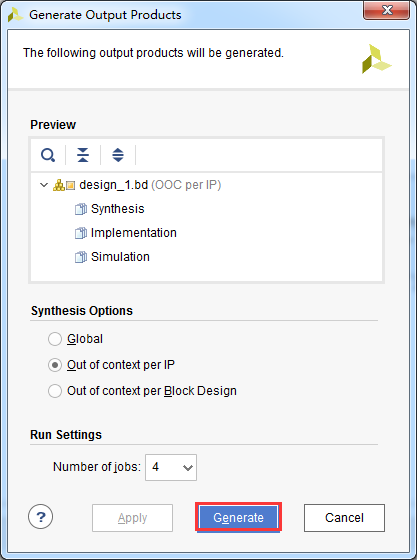Click the Simulation file icon
Image resolution: width=417 pixels, height=560 pixels.
81,257
